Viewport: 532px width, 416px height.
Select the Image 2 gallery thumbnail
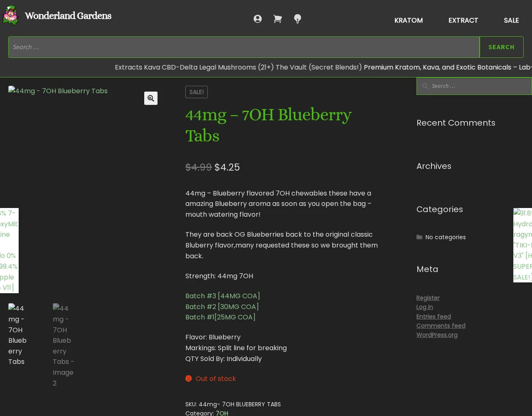coord(64,345)
